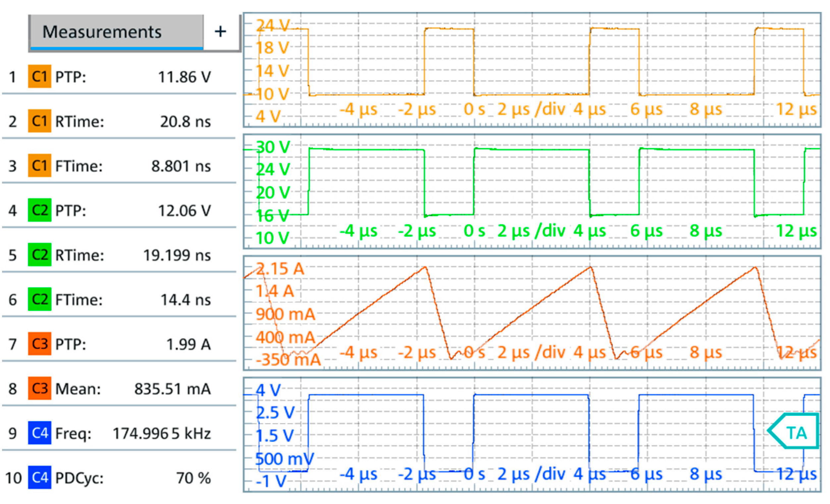Add a new measurement with plus button

pos(220,32)
